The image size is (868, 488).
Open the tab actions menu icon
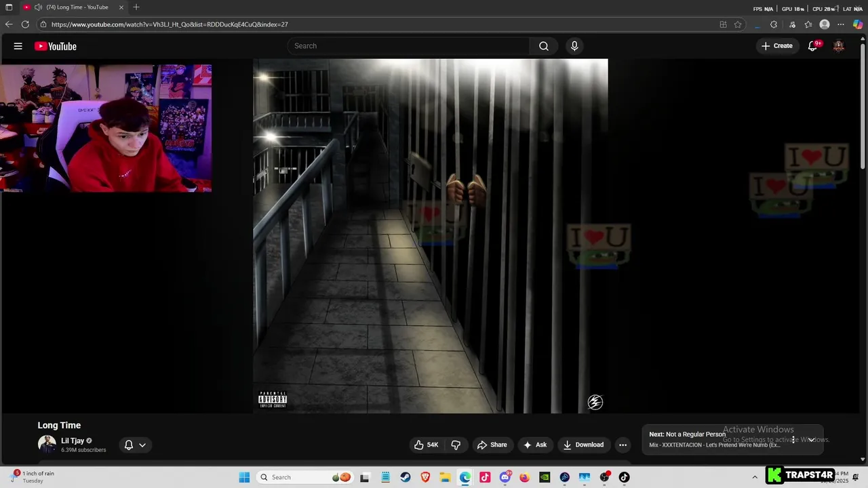(x=9, y=7)
